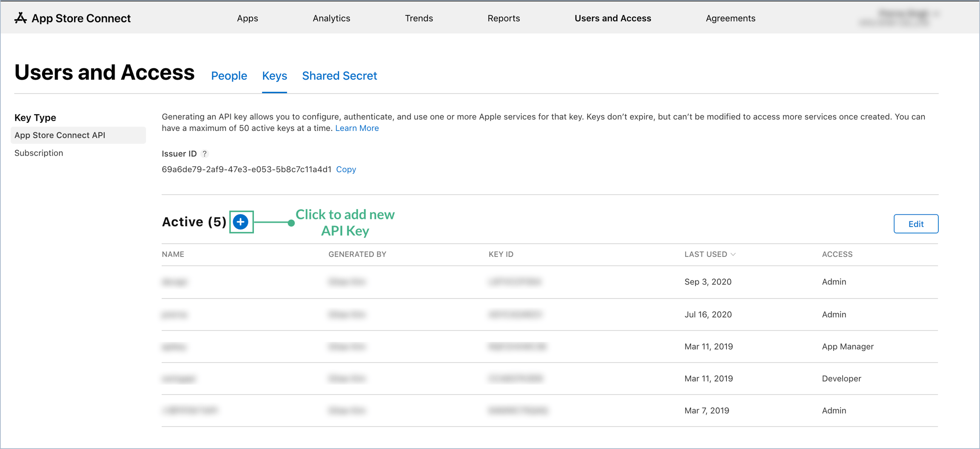The image size is (980, 449).
Task: Open Trends from the top menu
Action: (419, 18)
